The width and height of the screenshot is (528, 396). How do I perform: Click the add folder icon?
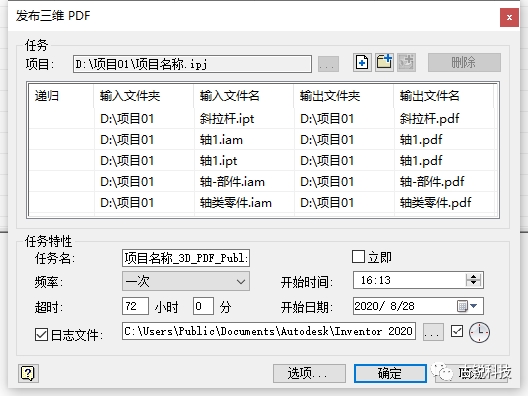pos(384,62)
